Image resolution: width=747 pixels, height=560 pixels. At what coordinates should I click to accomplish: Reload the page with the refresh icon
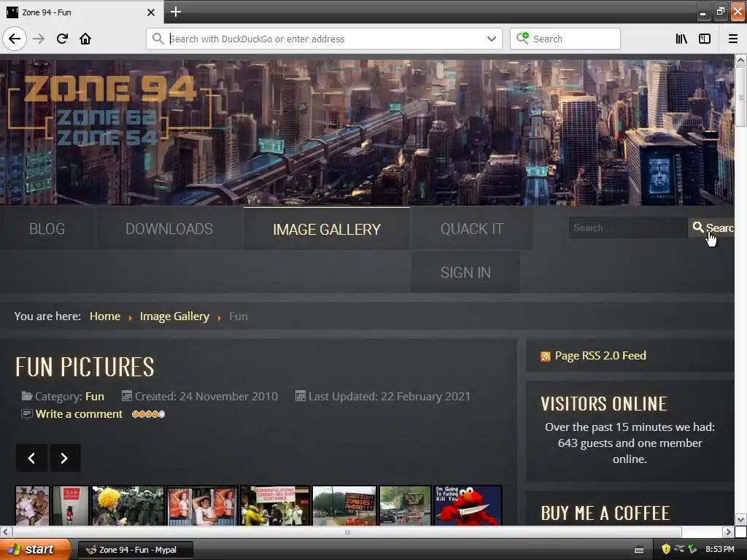tap(62, 39)
